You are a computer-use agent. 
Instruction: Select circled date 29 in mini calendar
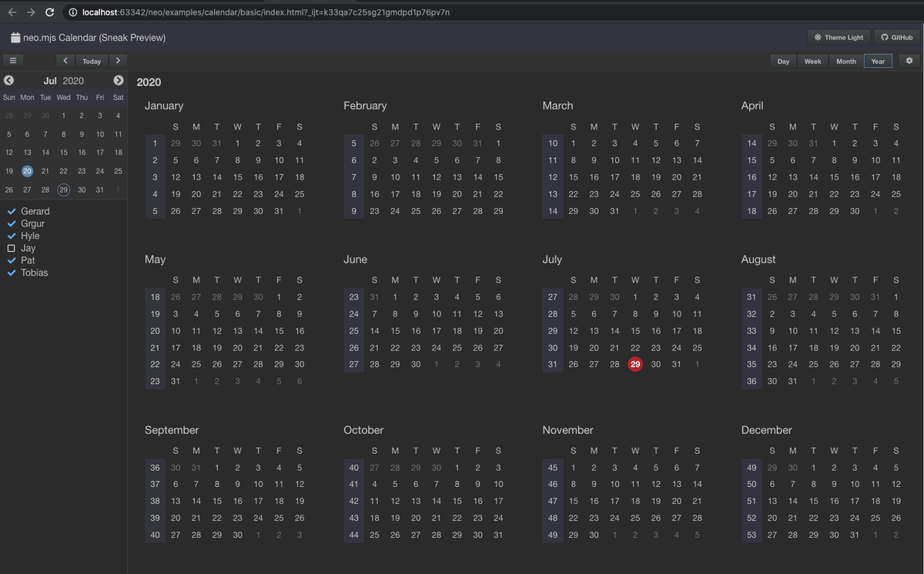point(64,190)
